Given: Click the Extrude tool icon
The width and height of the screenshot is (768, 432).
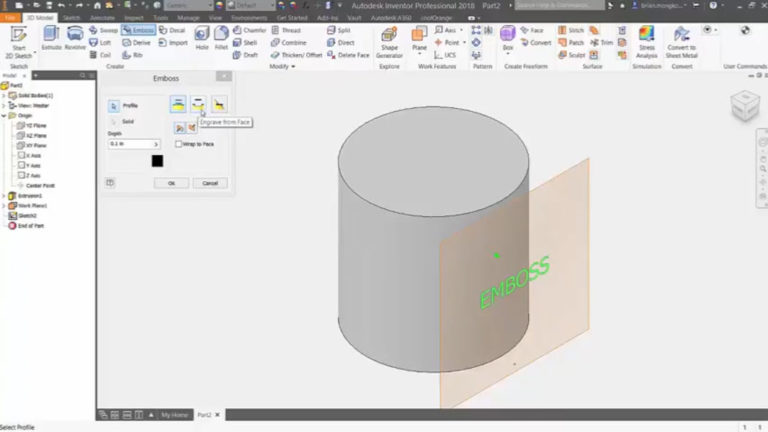Looking at the screenshot, I should [x=51, y=37].
